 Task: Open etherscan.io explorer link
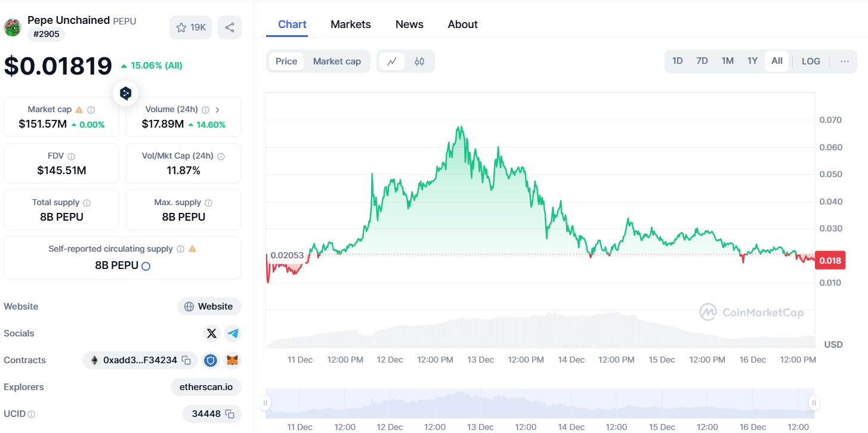pyautogui.click(x=206, y=387)
